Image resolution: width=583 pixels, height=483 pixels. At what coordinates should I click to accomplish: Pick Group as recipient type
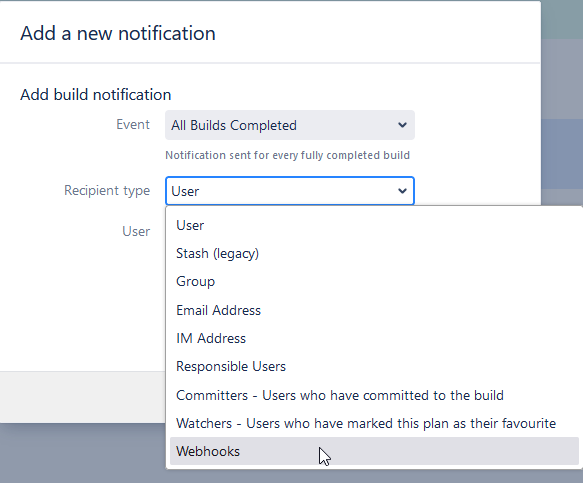coord(374,281)
